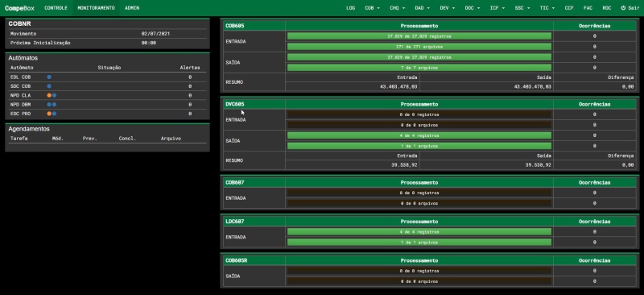Click the blue status dot for EDL COB
Image resolution: width=644 pixels, height=295 pixels.
[x=49, y=77]
